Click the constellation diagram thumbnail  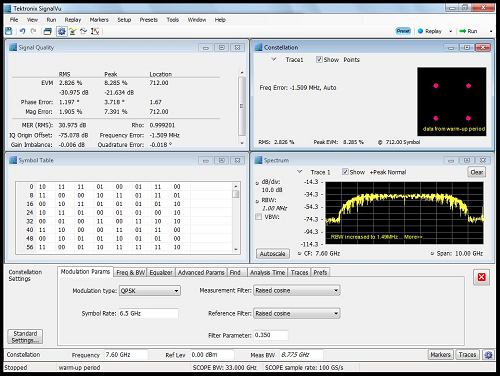pyautogui.click(x=452, y=102)
